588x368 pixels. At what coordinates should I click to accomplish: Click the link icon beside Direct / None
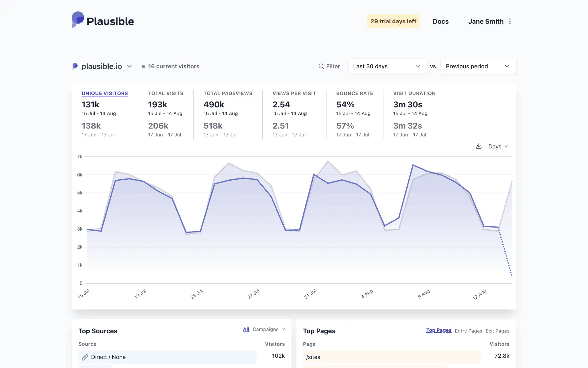[85, 357]
